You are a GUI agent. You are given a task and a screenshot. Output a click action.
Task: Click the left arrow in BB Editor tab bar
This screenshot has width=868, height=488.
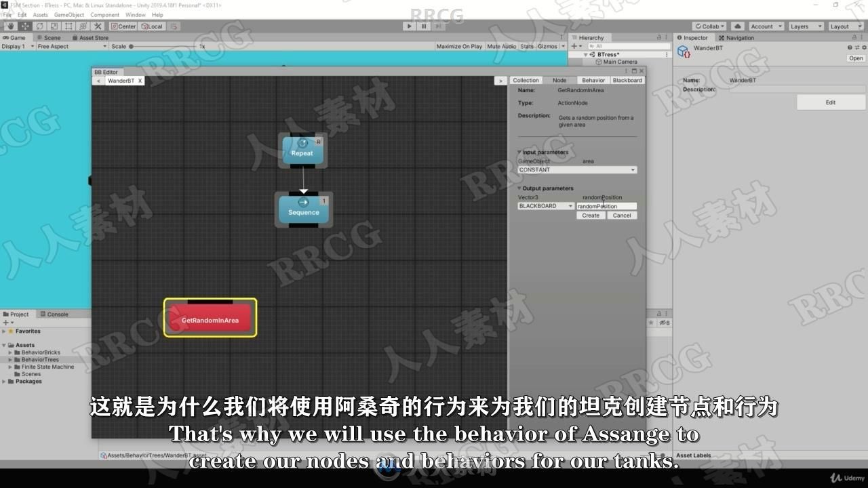(x=98, y=81)
